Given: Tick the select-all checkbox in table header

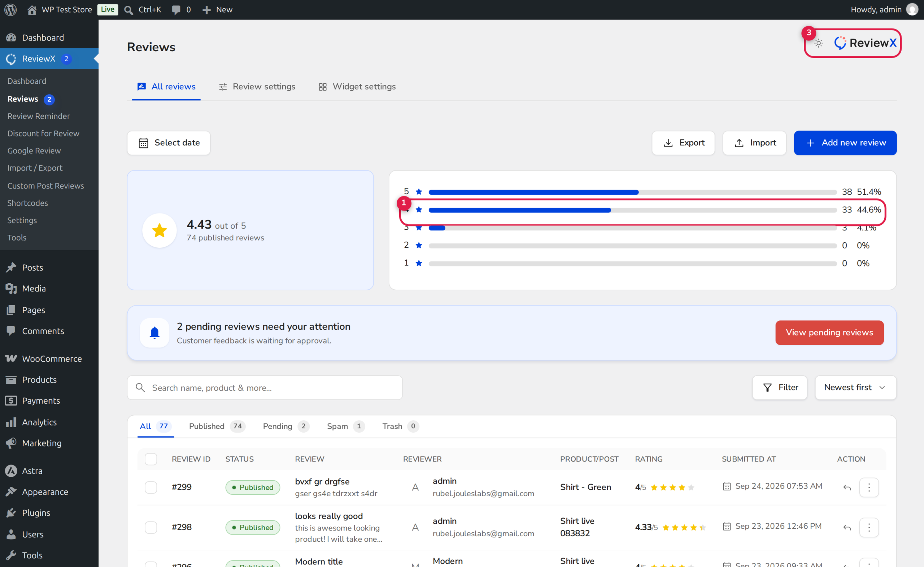Looking at the screenshot, I should 151,459.
